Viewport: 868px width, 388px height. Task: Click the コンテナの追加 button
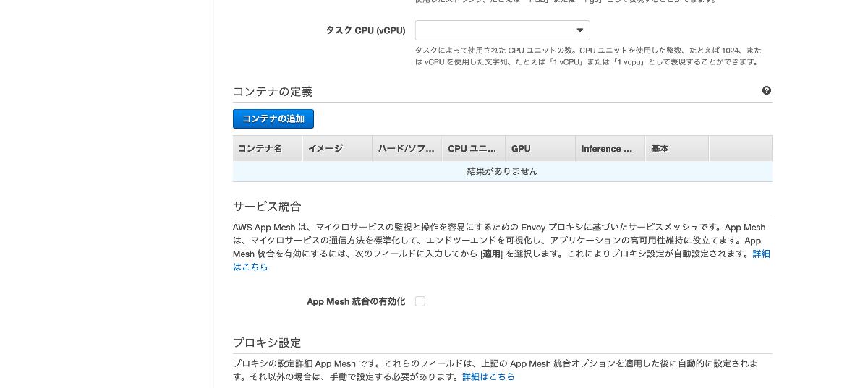coord(273,118)
